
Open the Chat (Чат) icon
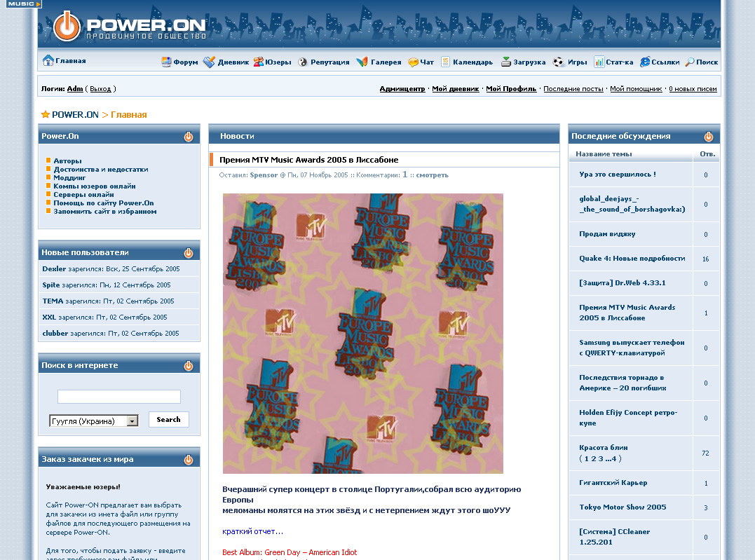tap(413, 62)
